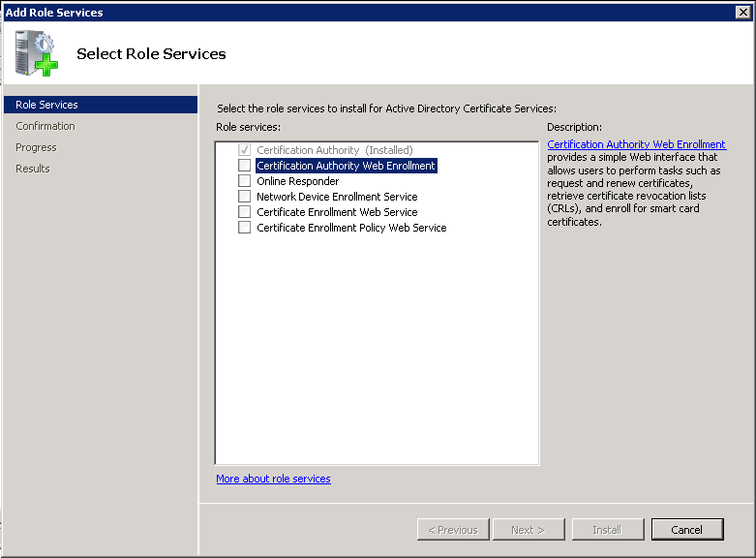
Task: Click the server role wizard icon
Action: click(36, 52)
